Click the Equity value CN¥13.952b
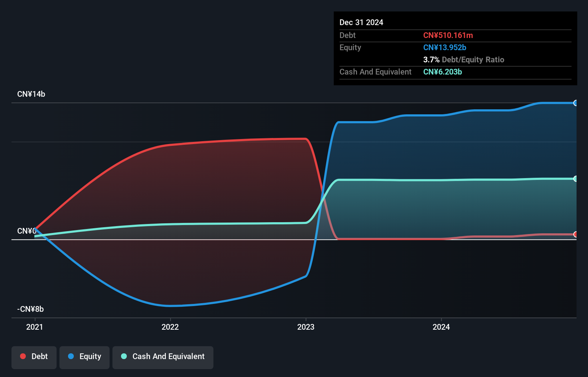Screen dimensions: 588x377 [445, 48]
